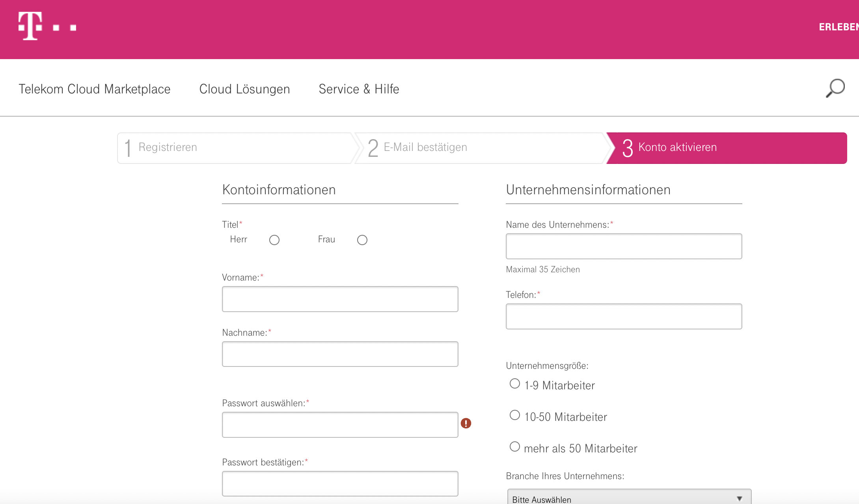Choose 1-9 Mitarbeiter company size
Screen dimensions: 859x504
(515, 383)
